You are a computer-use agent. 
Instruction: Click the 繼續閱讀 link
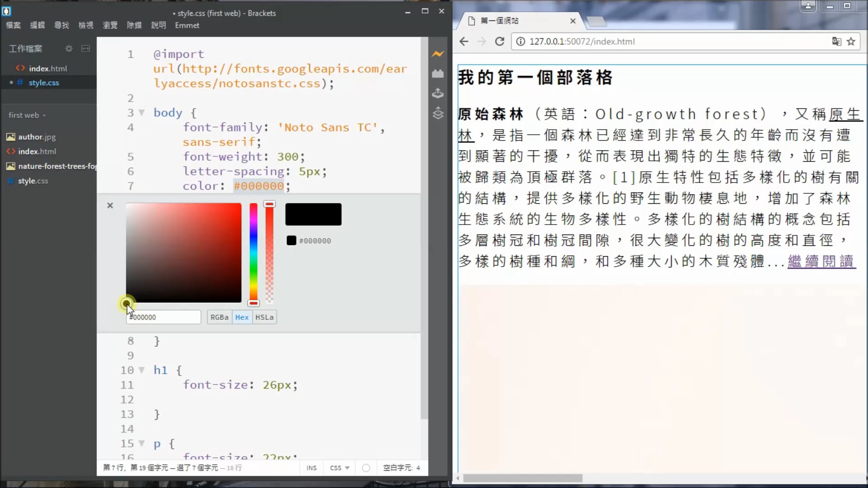821,261
